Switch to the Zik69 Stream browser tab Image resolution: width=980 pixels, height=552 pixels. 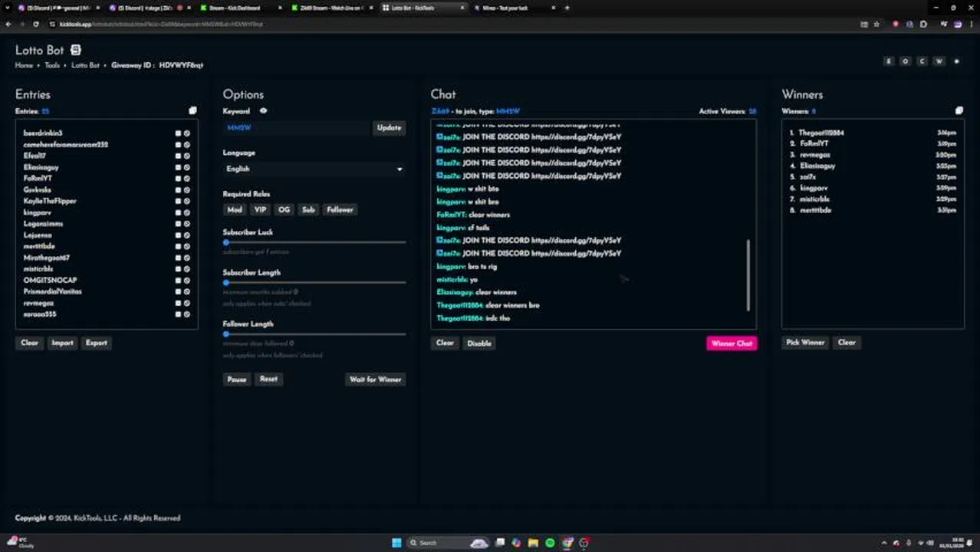pos(331,8)
